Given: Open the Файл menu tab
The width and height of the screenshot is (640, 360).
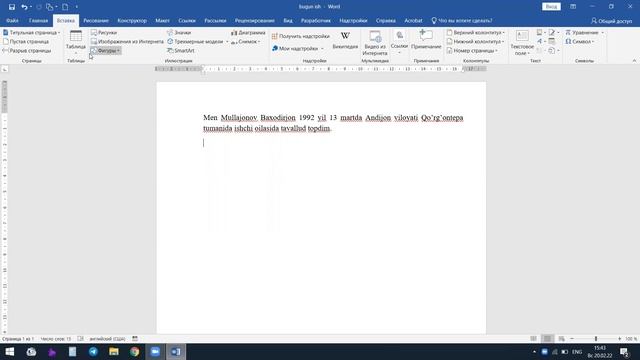Looking at the screenshot, I should pos(12,20).
